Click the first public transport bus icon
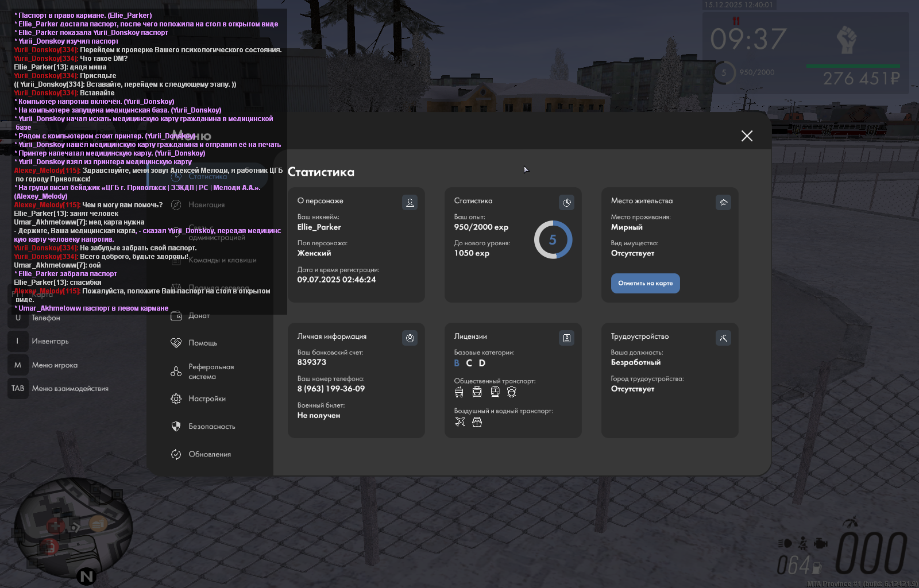This screenshot has height=588, width=919. [x=459, y=392]
